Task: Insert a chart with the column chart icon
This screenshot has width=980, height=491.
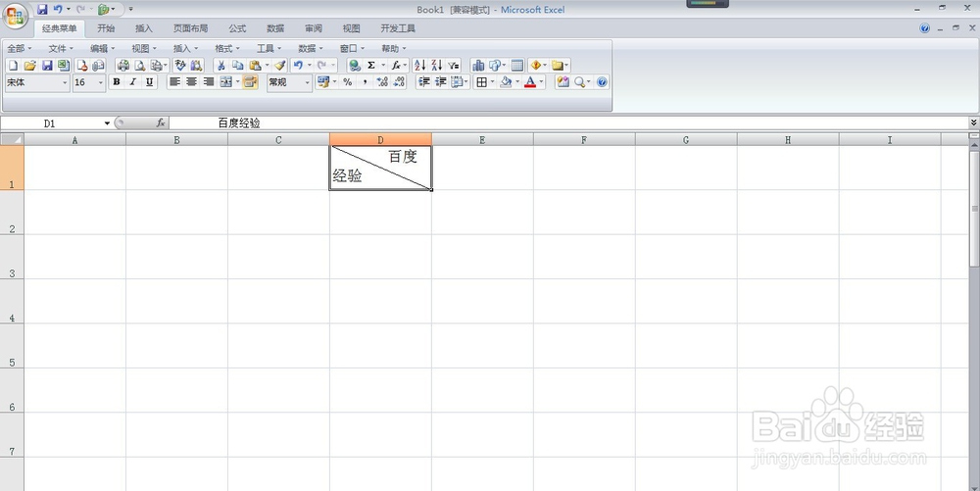Action: pyautogui.click(x=478, y=65)
